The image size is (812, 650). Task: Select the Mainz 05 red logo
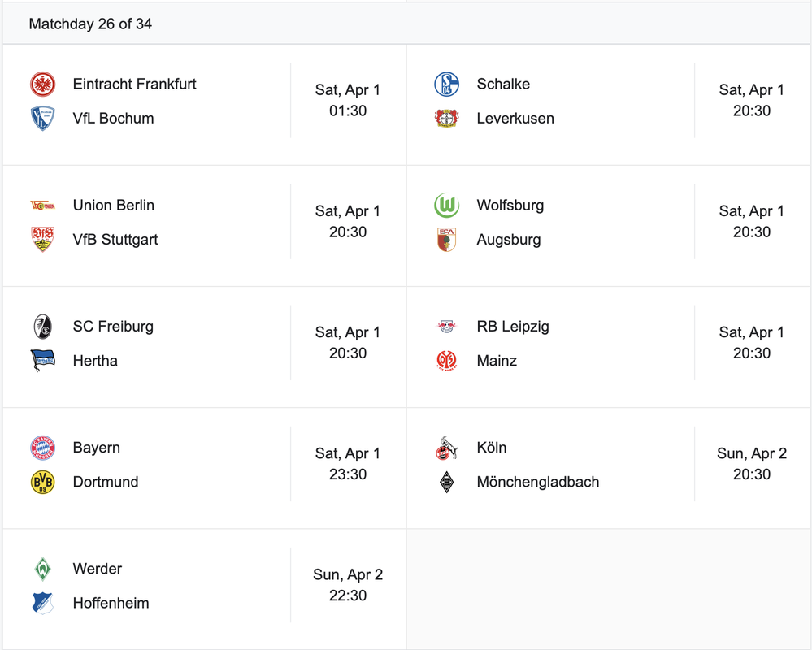(x=446, y=361)
